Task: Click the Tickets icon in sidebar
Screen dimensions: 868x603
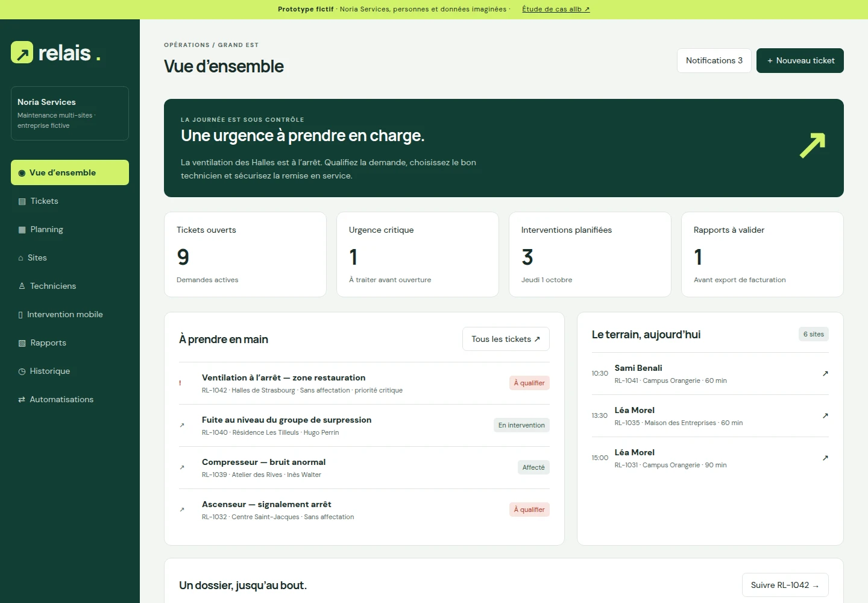Action: point(22,201)
